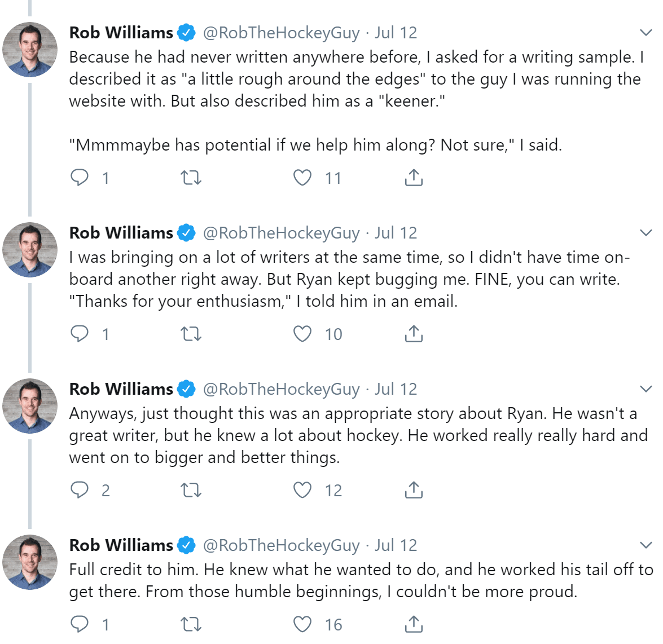Reply to the "writing sample" tweet
This screenshot has width=663, height=644.
tap(80, 178)
